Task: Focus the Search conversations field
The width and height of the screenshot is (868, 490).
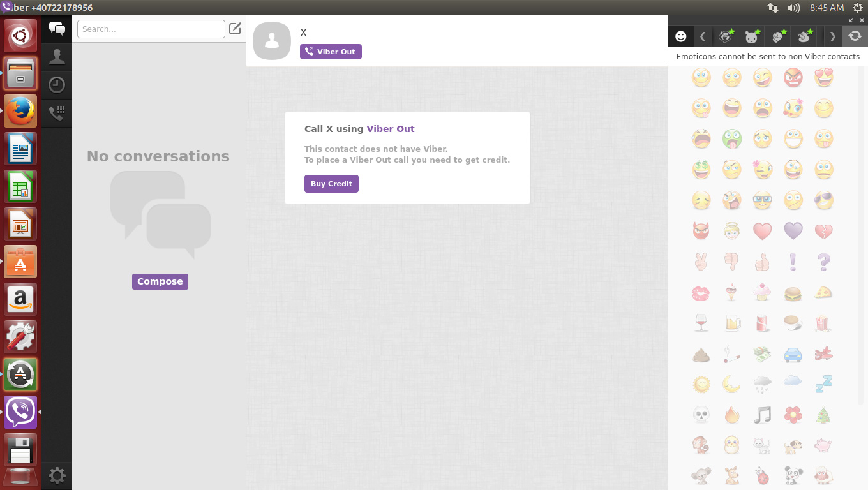Action: point(151,29)
